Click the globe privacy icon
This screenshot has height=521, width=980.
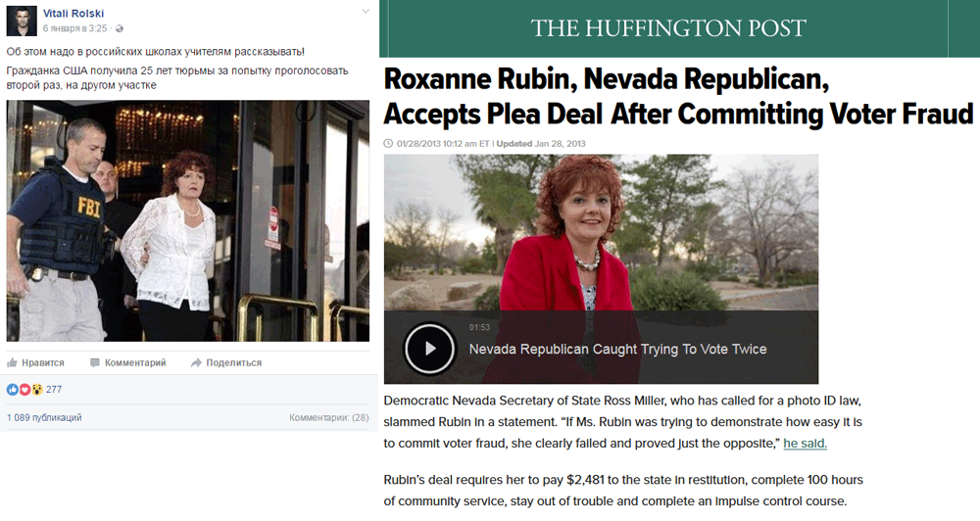coord(120,28)
